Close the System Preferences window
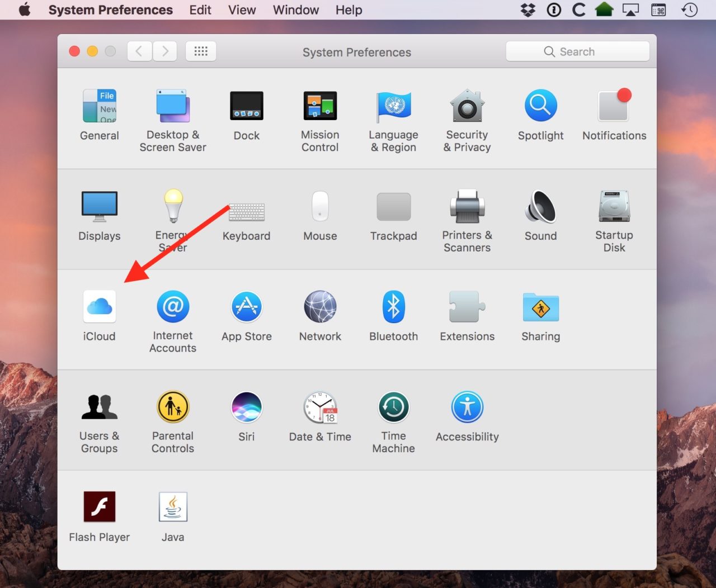The height and width of the screenshot is (588, 716). click(x=74, y=51)
